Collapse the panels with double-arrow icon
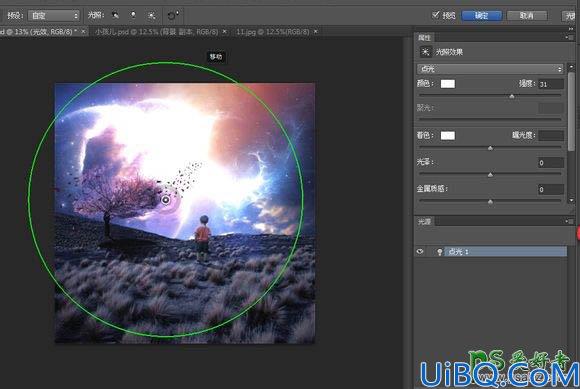Image resolution: width=580 pixels, height=389 pixels. (x=571, y=29)
